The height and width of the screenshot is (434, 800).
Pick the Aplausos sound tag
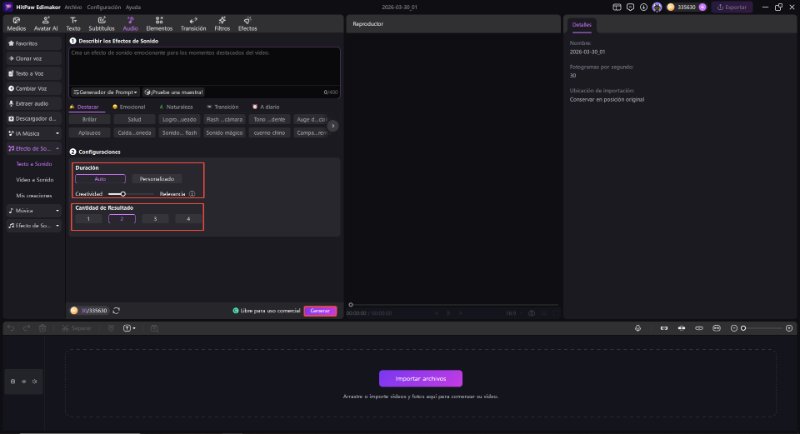tap(89, 133)
